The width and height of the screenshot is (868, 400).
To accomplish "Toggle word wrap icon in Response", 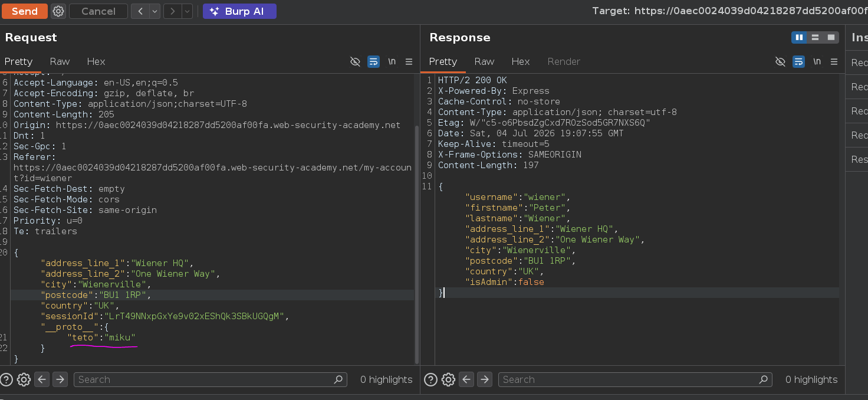I will pyautogui.click(x=798, y=61).
